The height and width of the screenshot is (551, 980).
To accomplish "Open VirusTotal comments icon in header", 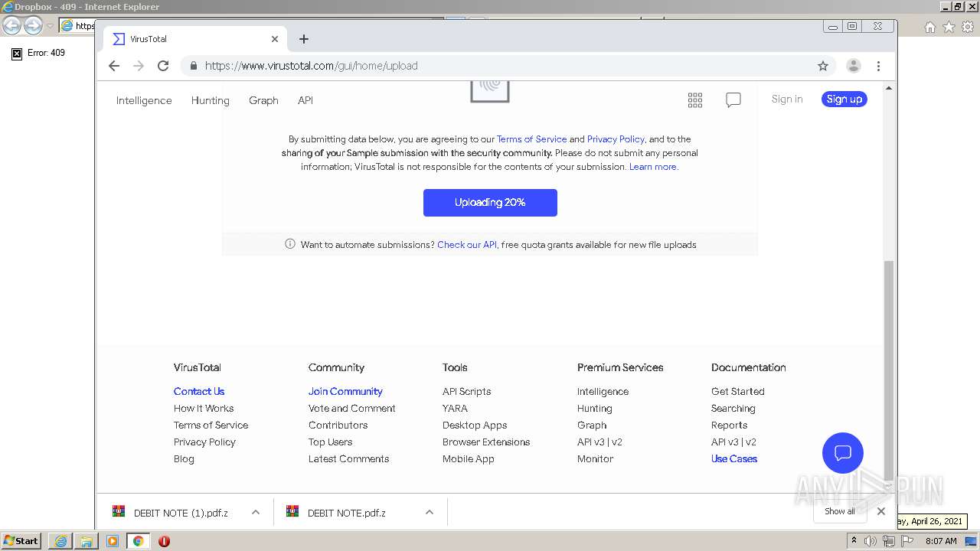I will click(x=733, y=100).
